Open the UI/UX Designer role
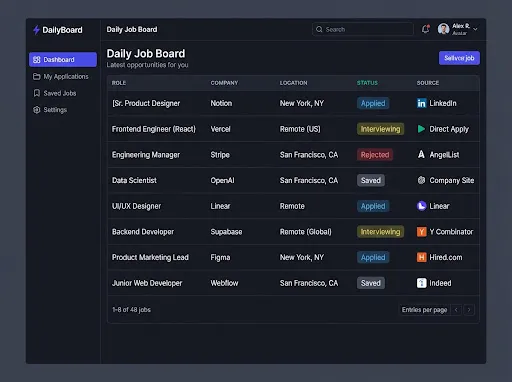Screen dimensions: 512x382 click(x=136, y=206)
